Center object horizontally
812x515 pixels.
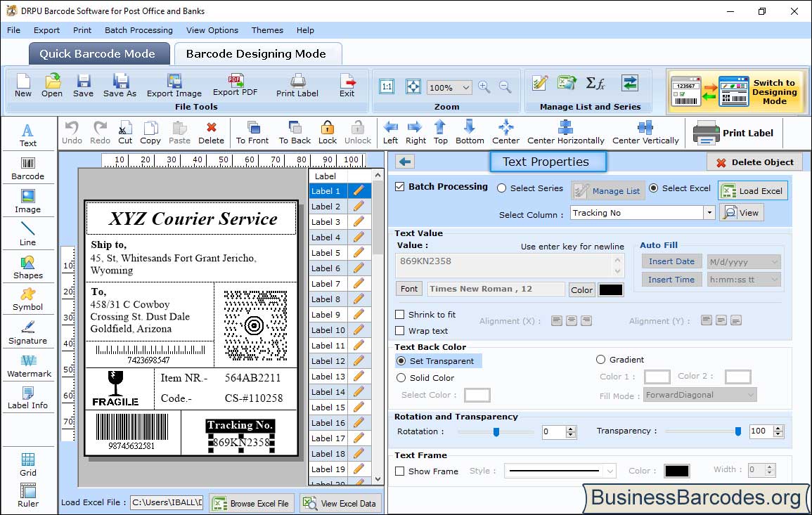[565, 133]
